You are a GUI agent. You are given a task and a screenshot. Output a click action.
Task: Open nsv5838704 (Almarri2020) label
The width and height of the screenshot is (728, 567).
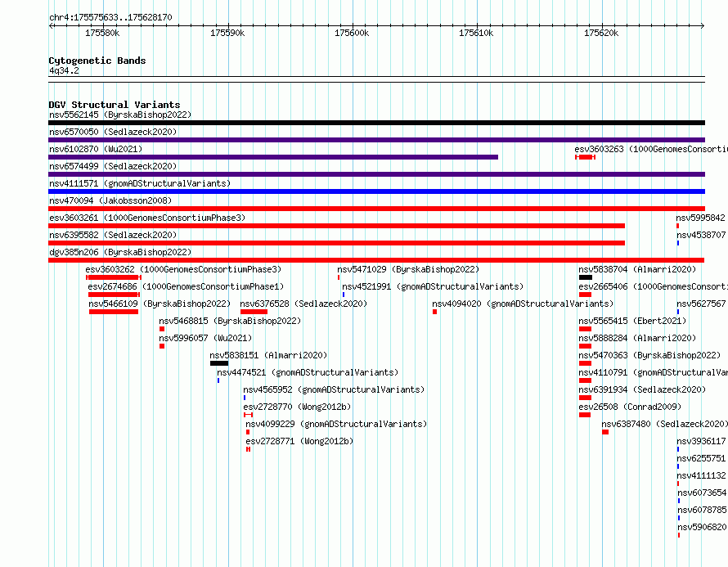pos(637,269)
